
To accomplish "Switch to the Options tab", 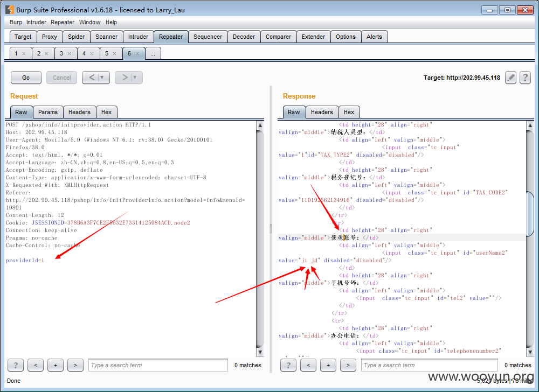I will pyautogui.click(x=346, y=37).
